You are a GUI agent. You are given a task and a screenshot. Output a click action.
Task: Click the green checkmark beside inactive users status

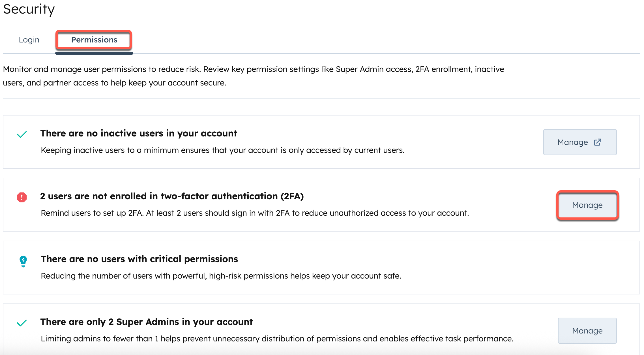coord(22,135)
